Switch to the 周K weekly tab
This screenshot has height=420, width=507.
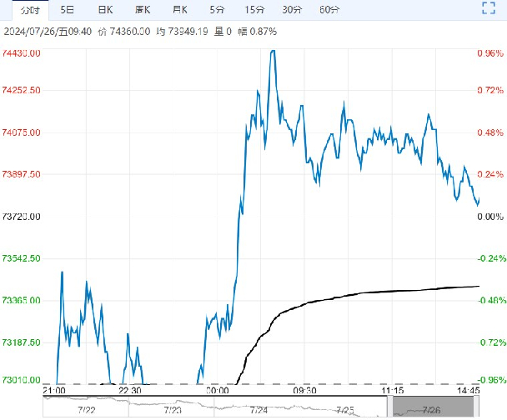[x=143, y=10]
